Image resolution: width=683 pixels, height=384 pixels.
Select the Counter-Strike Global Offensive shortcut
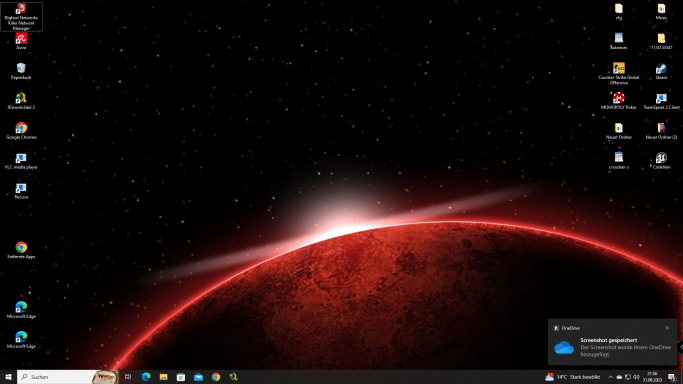(x=619, y=73)
